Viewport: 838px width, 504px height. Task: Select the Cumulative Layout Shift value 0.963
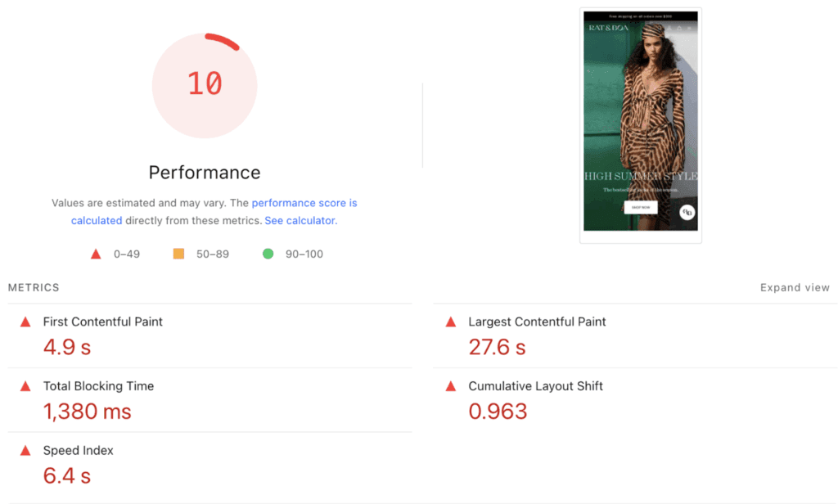coord(498,412)
